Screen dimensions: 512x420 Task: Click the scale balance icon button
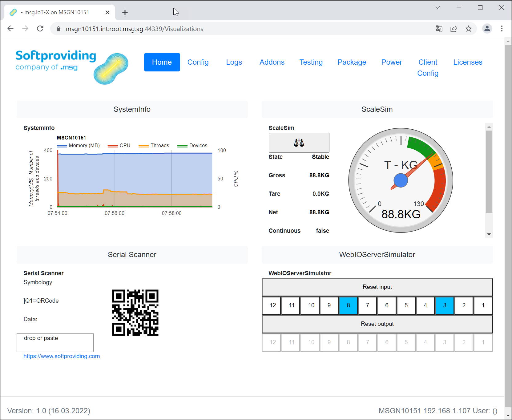pos(299,143)
